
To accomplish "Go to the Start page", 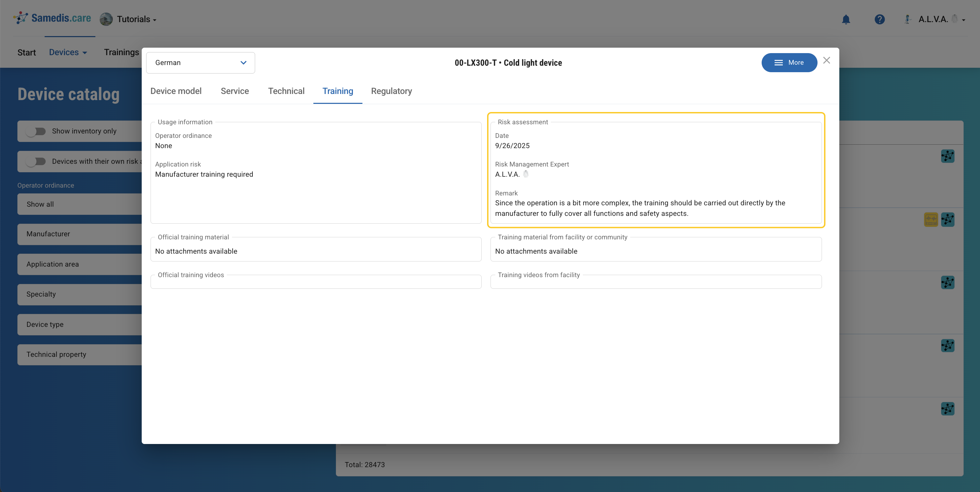I will [x=26, y=52].
